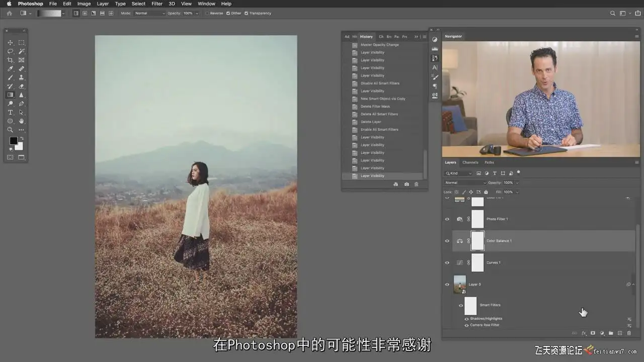
Task: Select the Type tool
Action: click(x=10, y=112)
